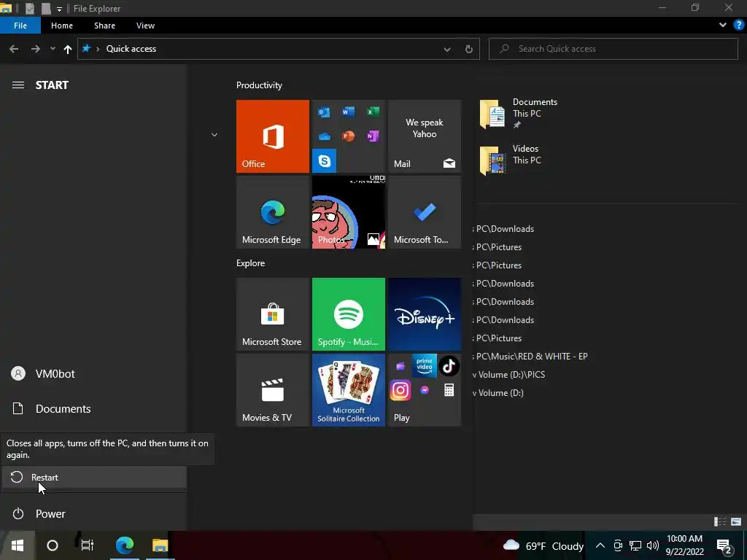Image resolution: width=747 pixels, height=560 pixels.
Task: Expand the Start hamburger menu
Action: [x=18, y=85]
